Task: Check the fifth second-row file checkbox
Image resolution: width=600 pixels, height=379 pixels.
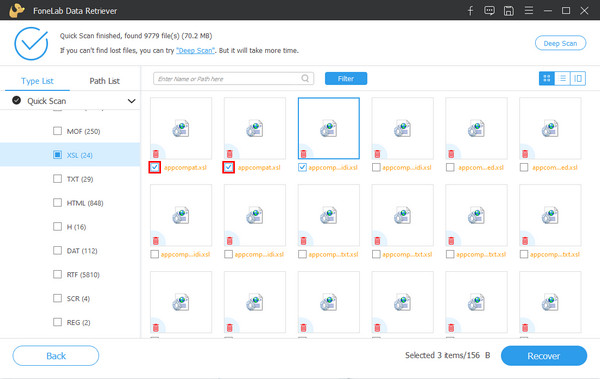Action: (x=450, y=254)
